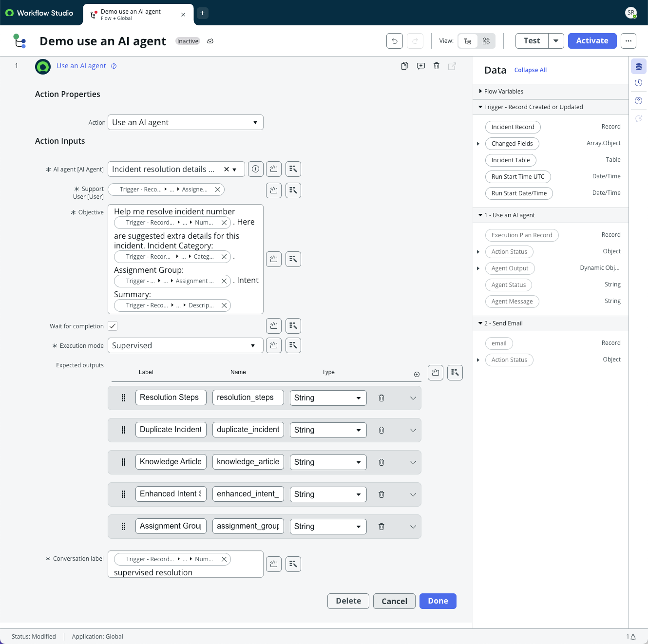The height and width of the screenshot is (644, 648).
Task: Open type dropdown for Assignment Group row
Action: click(328, 527)
